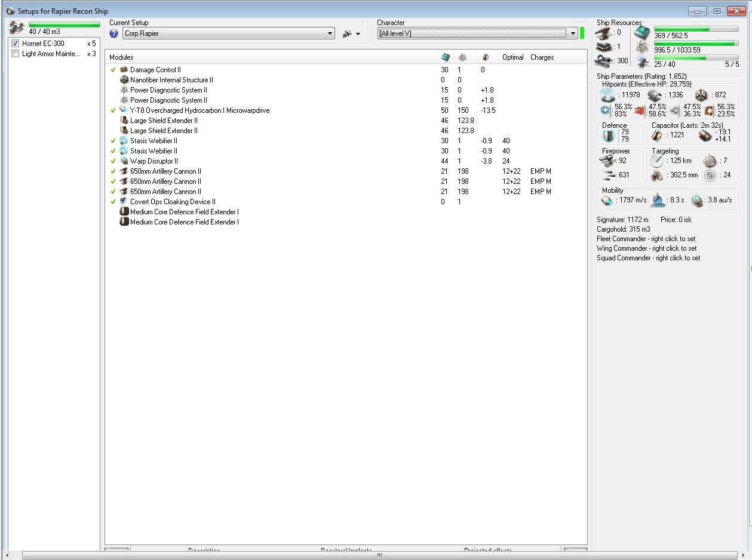
Task: Click the horizontal scrollbar thumb at the bottom
Action: pos(379,555)
